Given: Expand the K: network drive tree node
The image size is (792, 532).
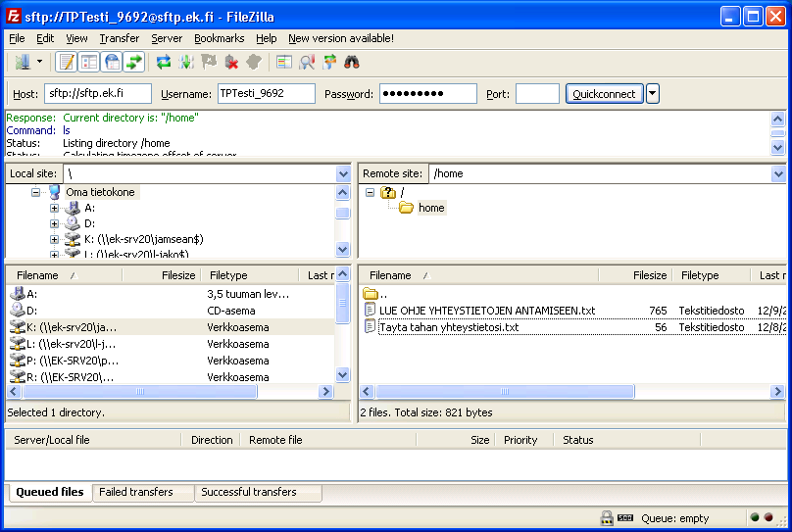Looking at the screenshot, I should (54, 239).
